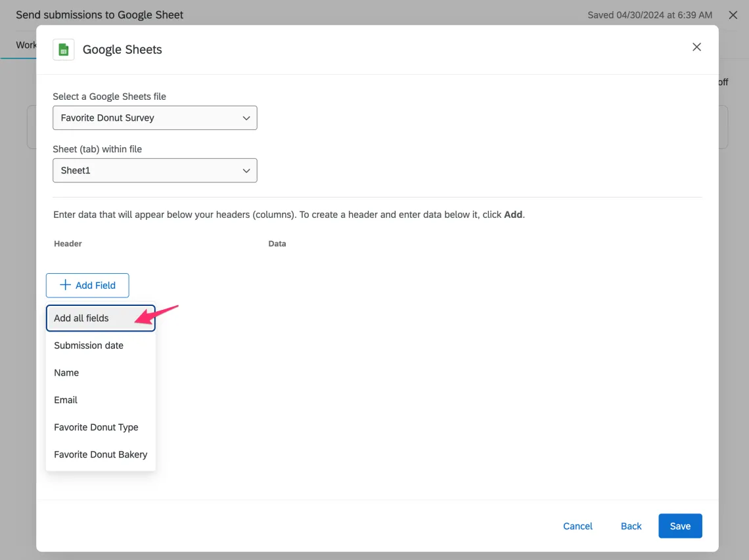Click the Cancel link

click(x=578, y=526)
